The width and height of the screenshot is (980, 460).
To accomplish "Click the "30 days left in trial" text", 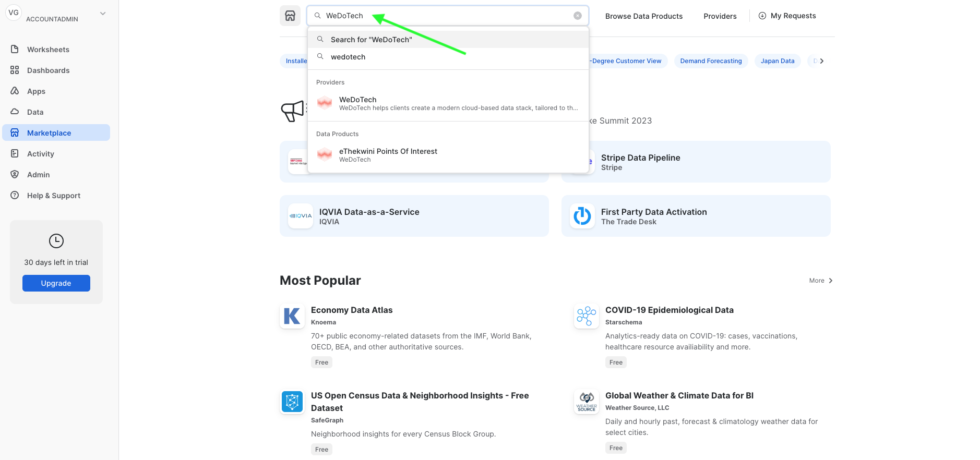I will click(x=56, y=262).
